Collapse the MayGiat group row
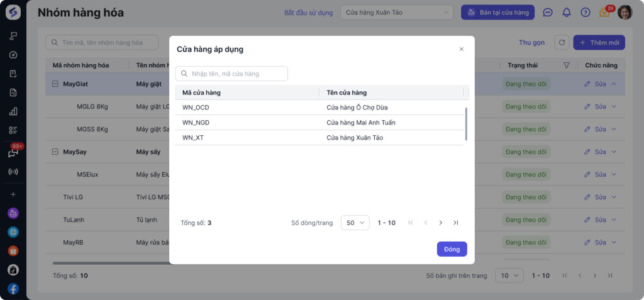The width and height of the screenshot is (644, 300). coord(55,84)
